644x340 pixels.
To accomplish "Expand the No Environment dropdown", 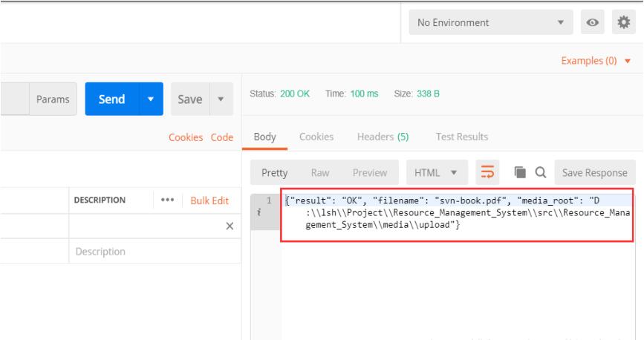I will tap(491, 23).
